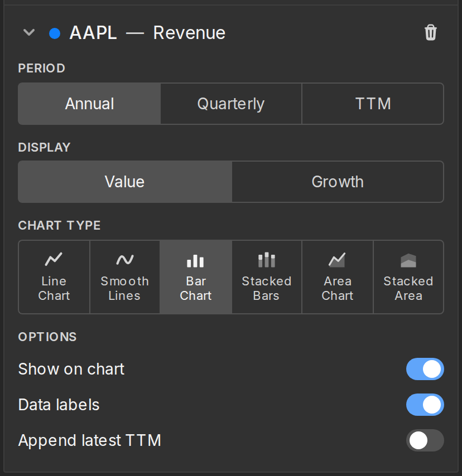Choose the Stacked Area chart type
This screenshot has width=462, height=476.
click(408, 277)
